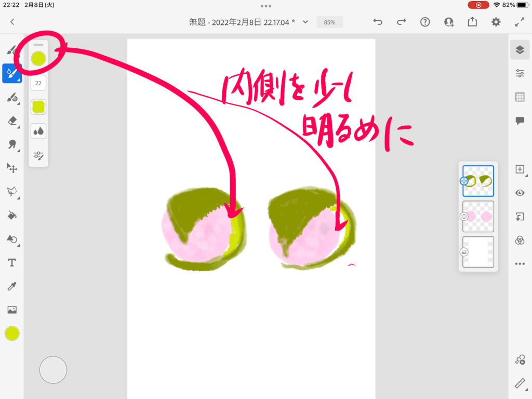532x399 pixels.
Task: Toggle the Layer properties panel
Action: [520, 73]
